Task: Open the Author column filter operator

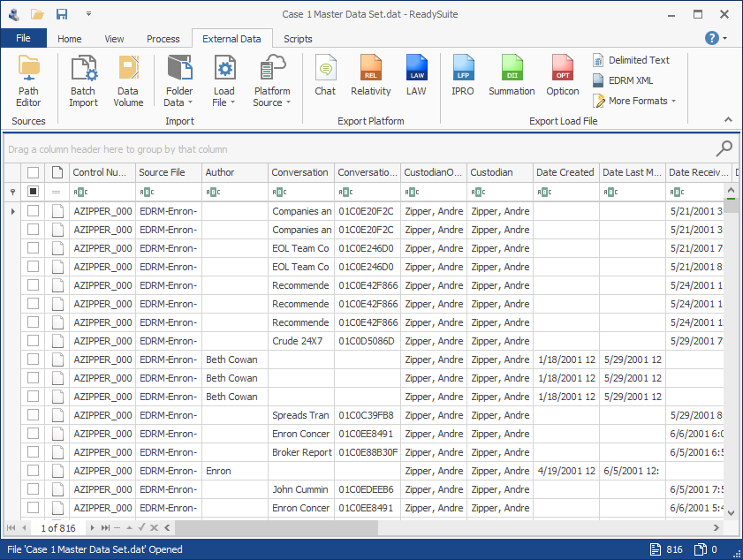Action: pyautogui.click(x=213, y=192)
